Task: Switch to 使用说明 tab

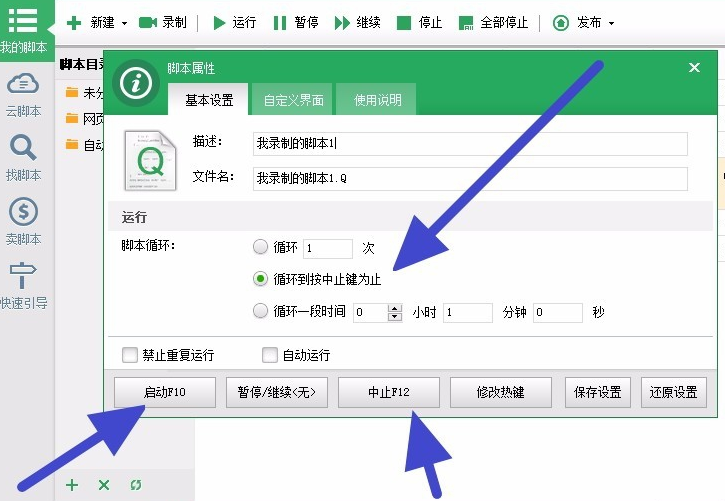Action: [377, 100]
